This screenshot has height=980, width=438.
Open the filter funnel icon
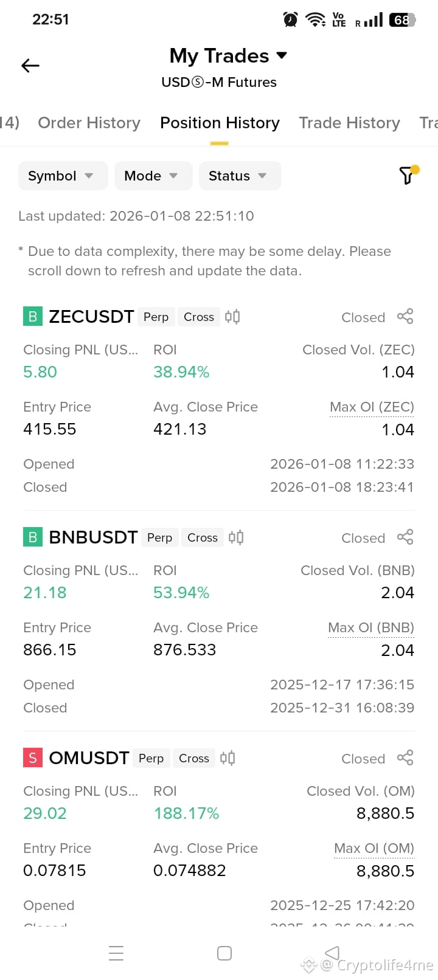click(407, 175)
